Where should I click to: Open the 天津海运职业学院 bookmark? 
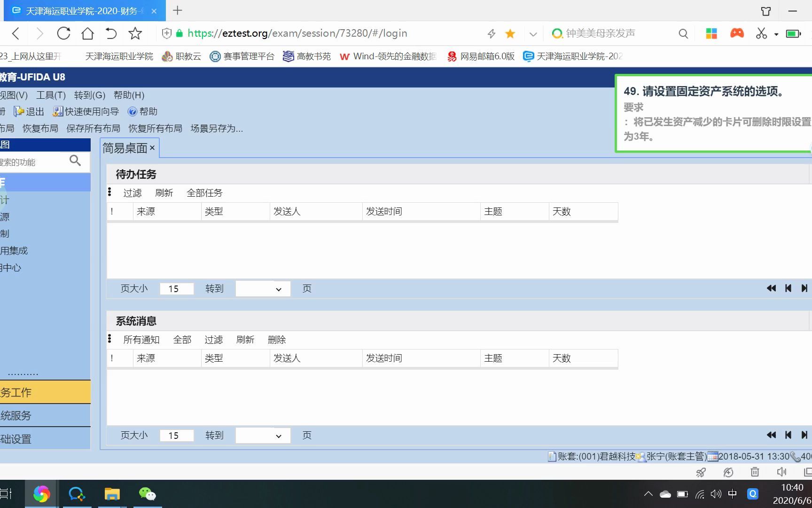pyautogui.click(x=119, y=56)
